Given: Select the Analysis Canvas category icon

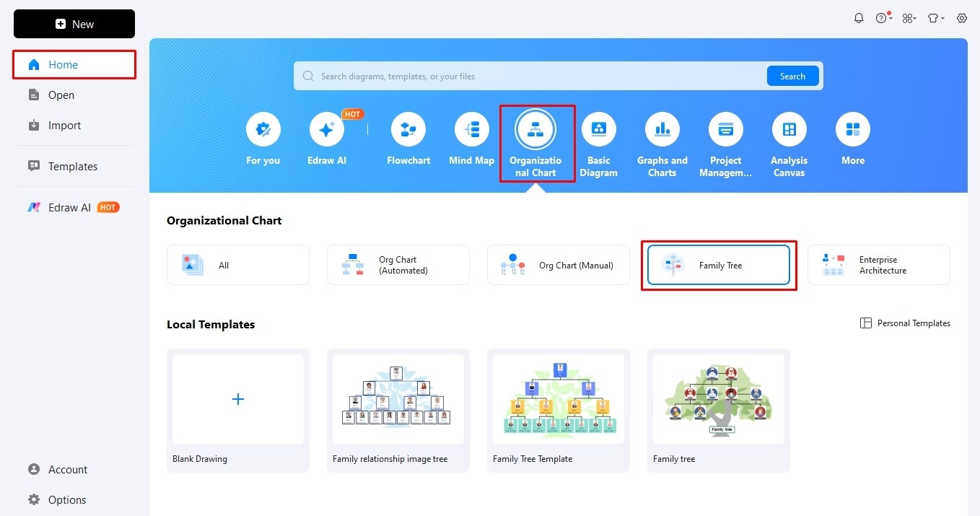Looking at the screenshot, I should (789, 130).
